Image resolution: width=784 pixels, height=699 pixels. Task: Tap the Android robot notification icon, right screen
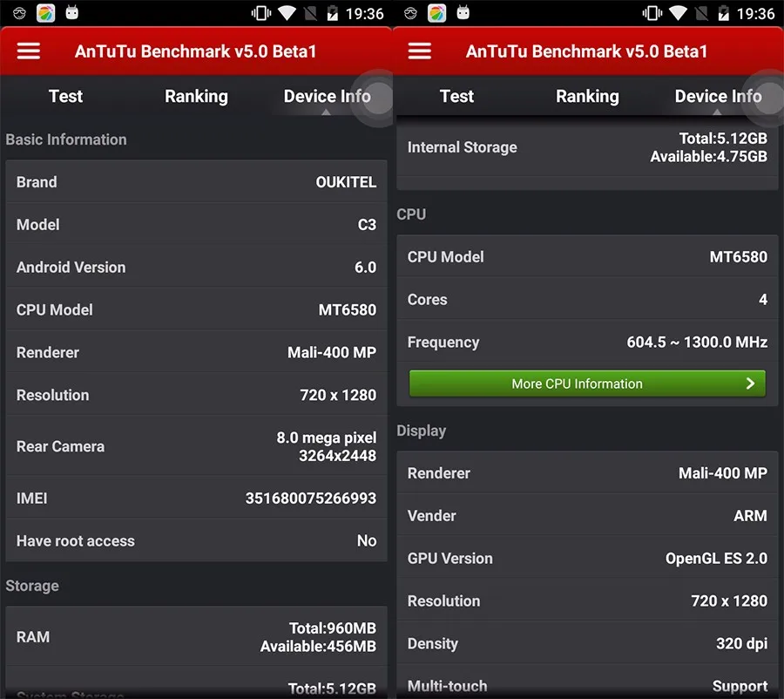[463, 12]
